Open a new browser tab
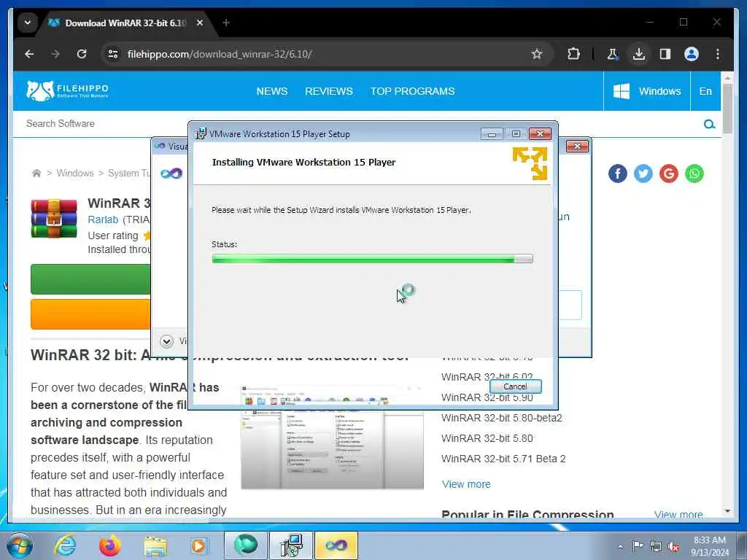This screenshot has width=747, height=560. 226,23
